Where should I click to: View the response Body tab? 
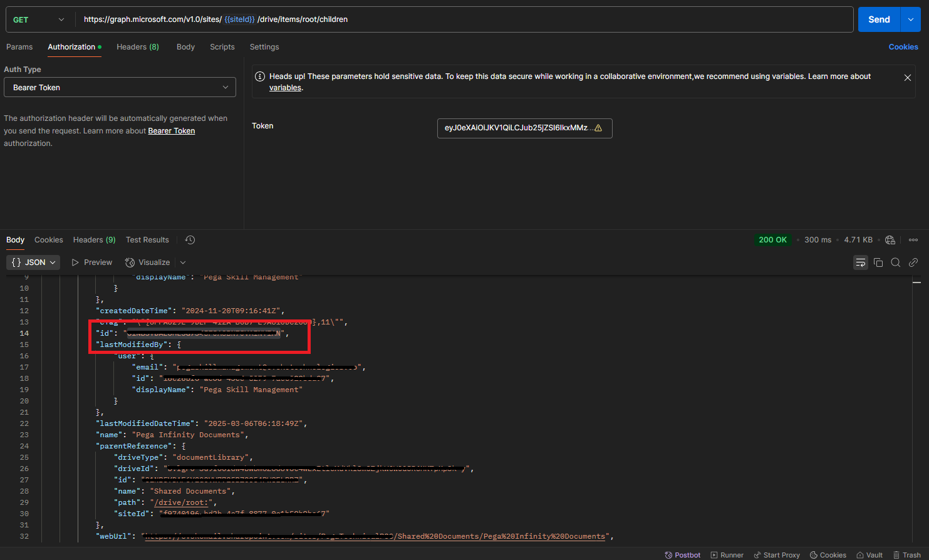[15, 240]
